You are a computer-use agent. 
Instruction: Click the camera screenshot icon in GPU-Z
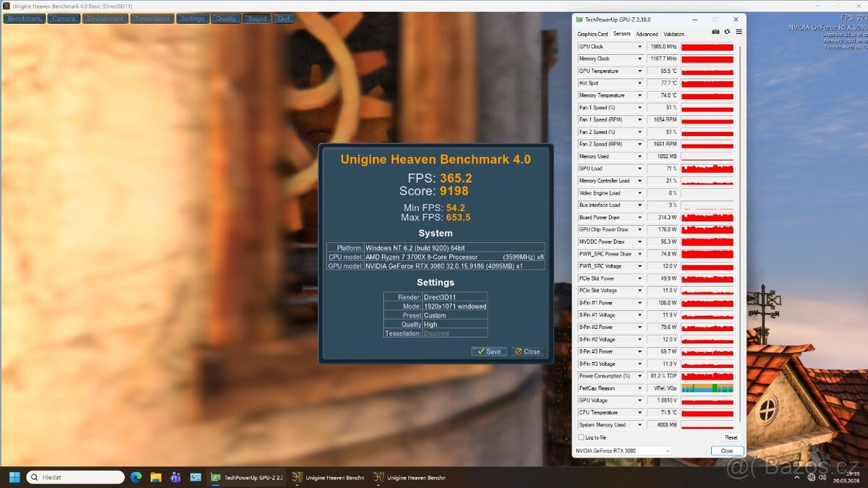(716, 32)
